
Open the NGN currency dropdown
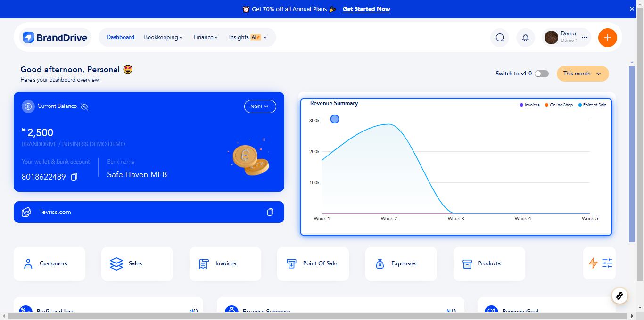point(260,107)
